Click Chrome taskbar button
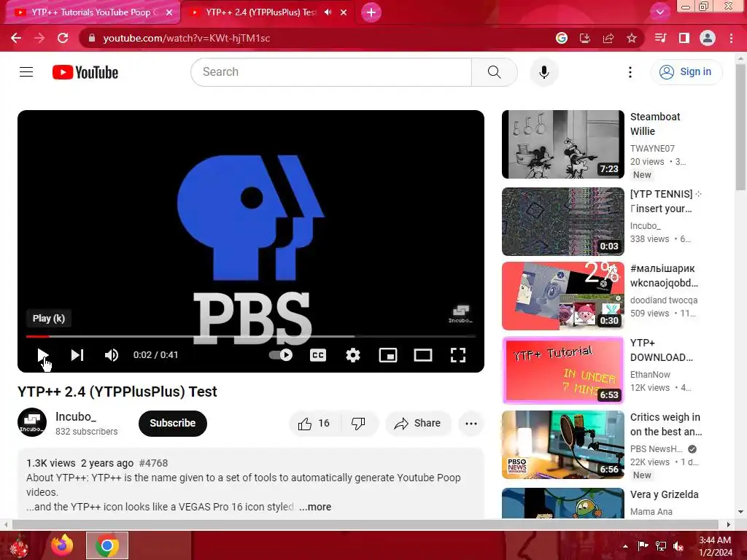This screenshot has width=747, height=560. point(107,545)
